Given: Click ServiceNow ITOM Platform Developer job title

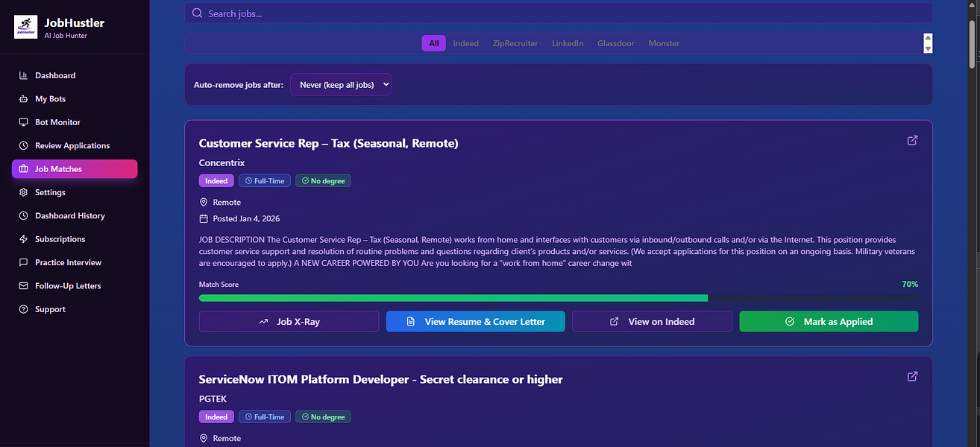Looking at the screenshot, I should [x=380, y=379].
